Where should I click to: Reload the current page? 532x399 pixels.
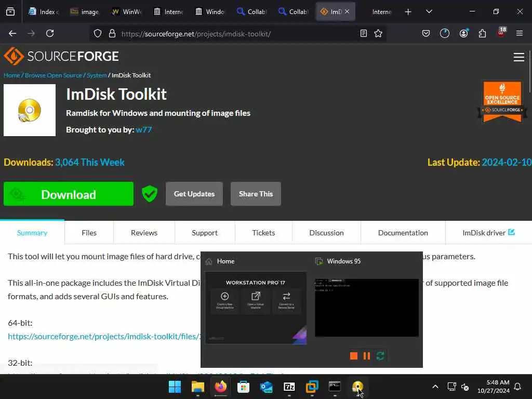pos(50,33)
